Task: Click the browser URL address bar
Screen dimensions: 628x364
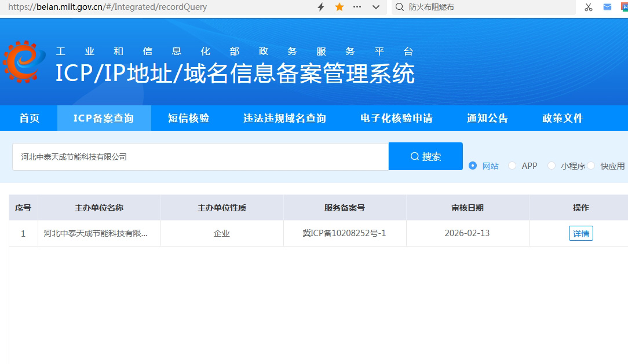Action: coord(156,7)
